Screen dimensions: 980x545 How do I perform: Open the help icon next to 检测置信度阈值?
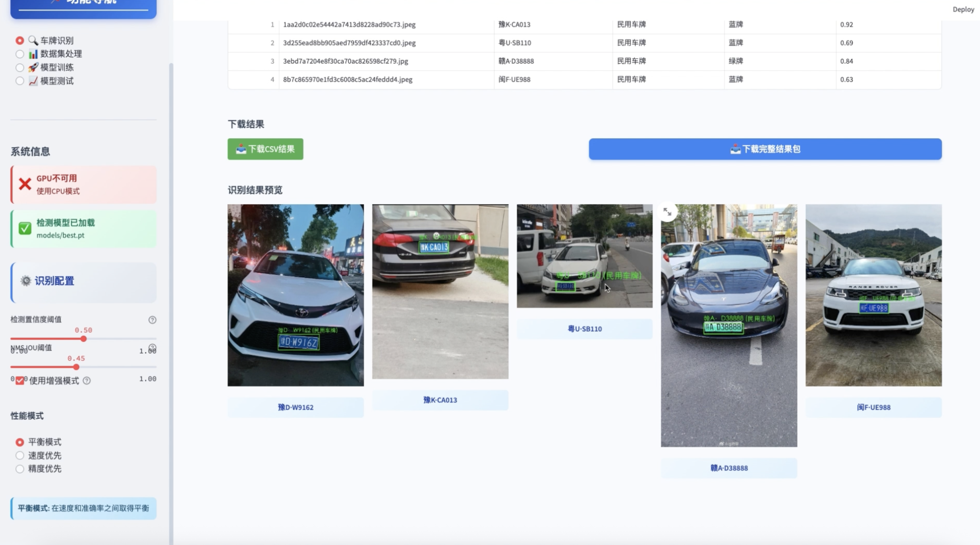coord(152,321)
